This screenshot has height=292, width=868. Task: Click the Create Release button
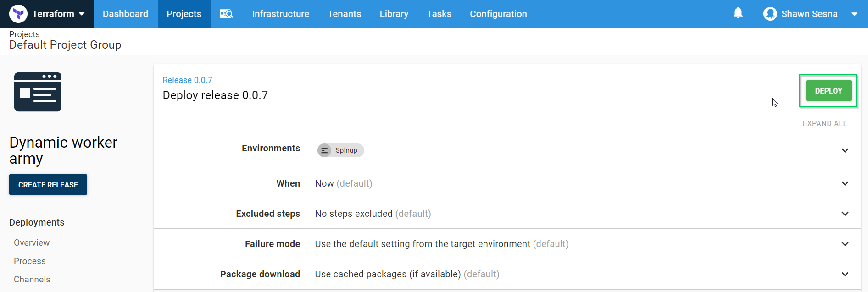pyautogui.click(x=48, y=185)
